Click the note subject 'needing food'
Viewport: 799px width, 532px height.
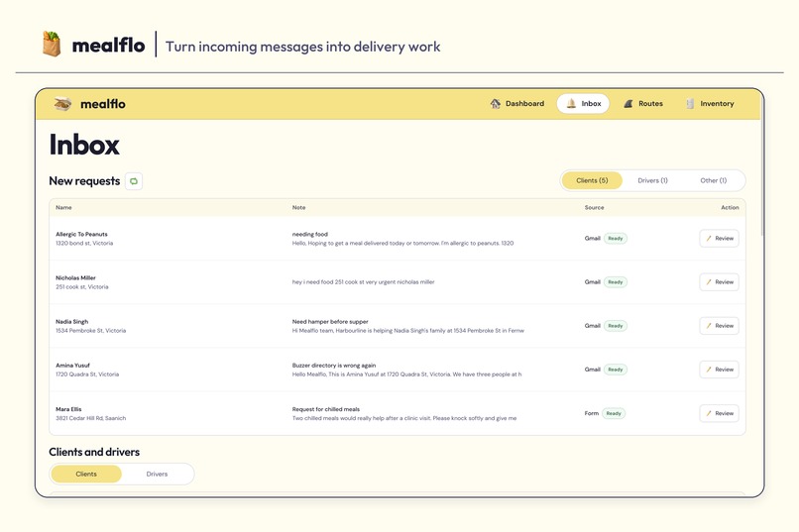[x=310, y=234]
